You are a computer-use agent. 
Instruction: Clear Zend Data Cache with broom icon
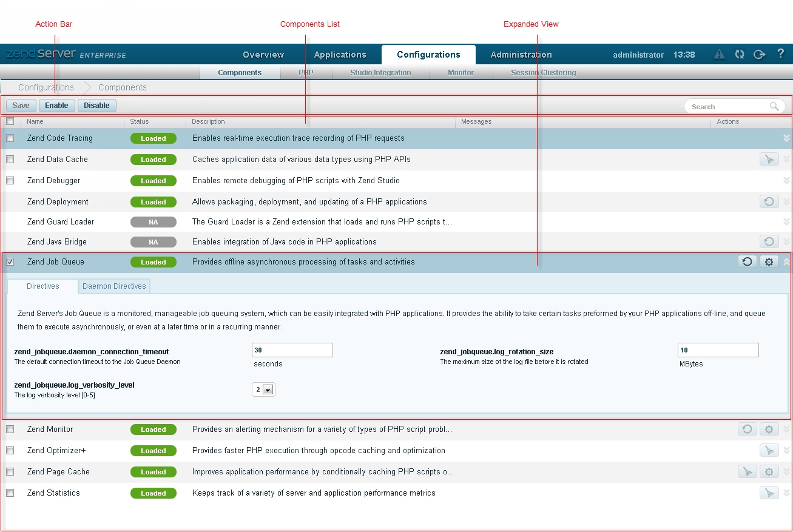click(x=769, y=160)
